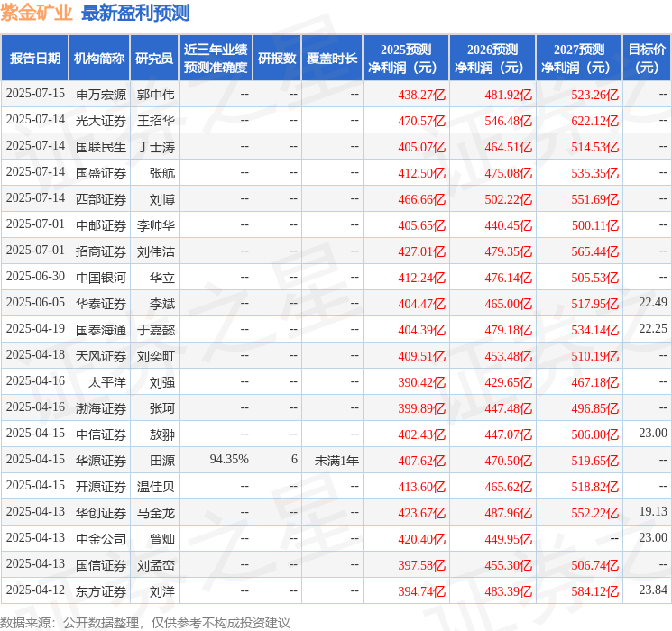
Task: Select the 中信证券 institution cell
Action: point(101,434)
